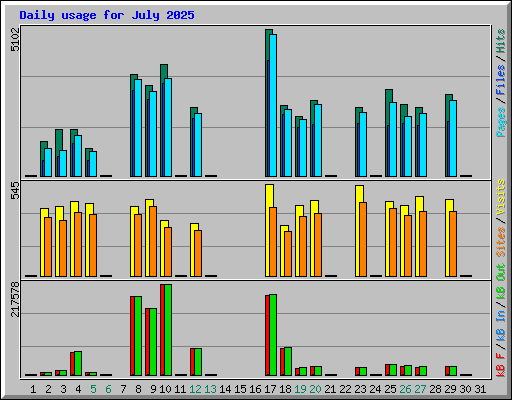The image size is (512, 400).
Task: Click day 5 weekend label
Action: tap(93, 389)
